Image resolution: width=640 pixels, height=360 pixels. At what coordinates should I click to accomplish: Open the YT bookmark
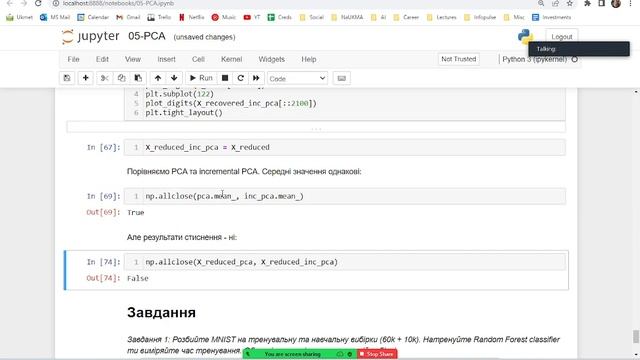(252, 17)
